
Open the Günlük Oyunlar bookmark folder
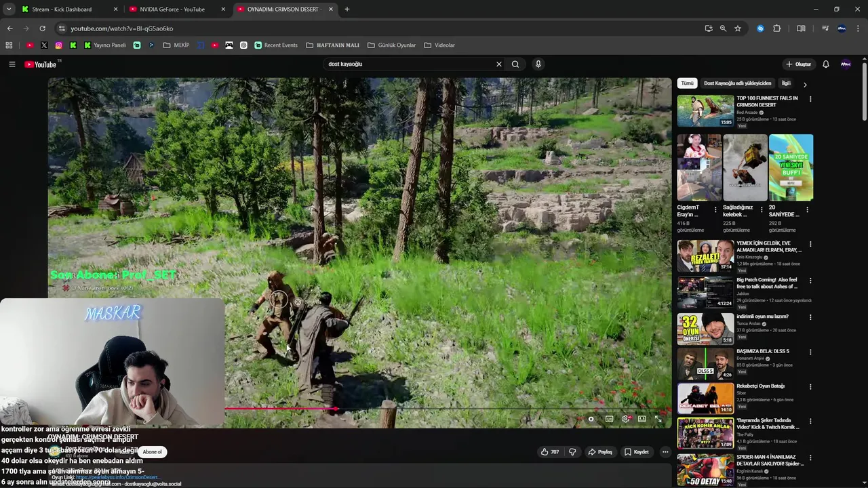click(391, 45)
